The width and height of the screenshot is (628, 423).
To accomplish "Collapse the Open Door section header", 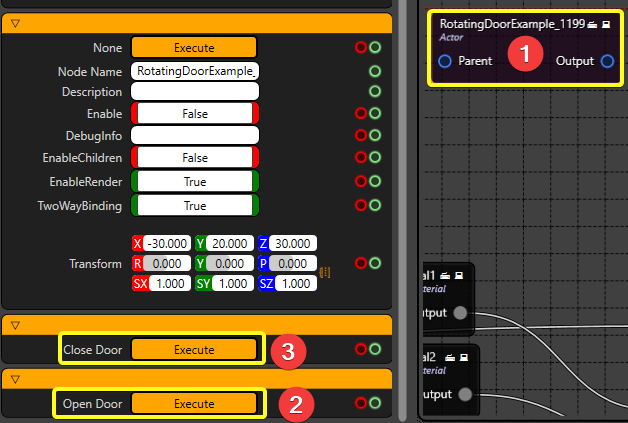I will pyautogui.click(x=15, y=379).
